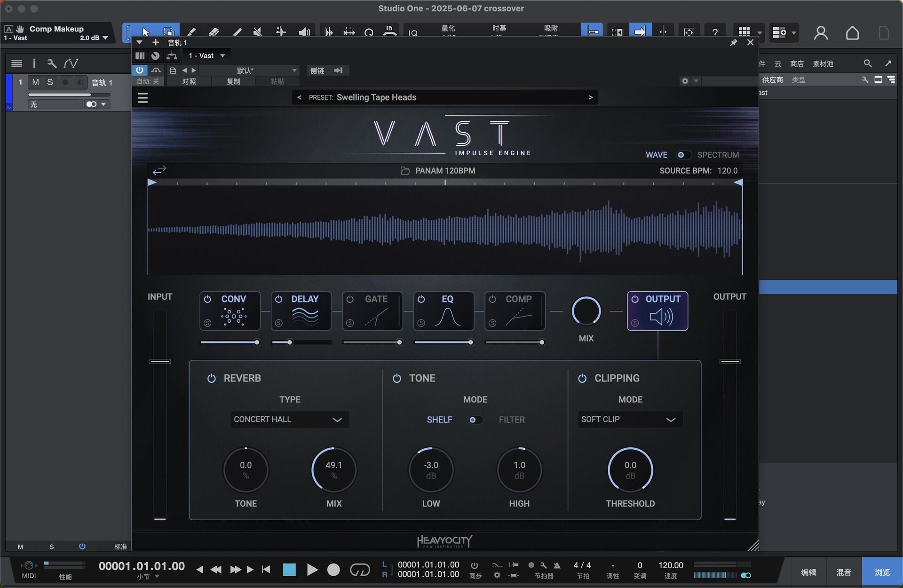Open plugin settings gear icon
903x588 pixels.
[685, 81]
